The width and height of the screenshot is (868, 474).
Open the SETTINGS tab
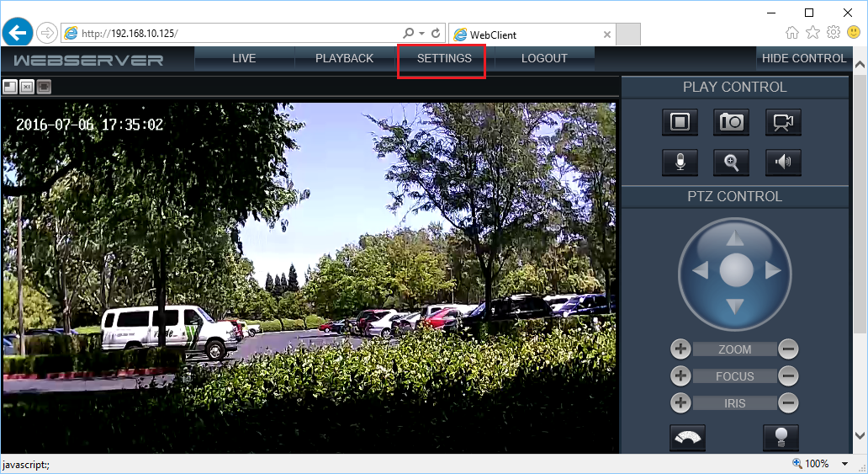coord(444,59)
